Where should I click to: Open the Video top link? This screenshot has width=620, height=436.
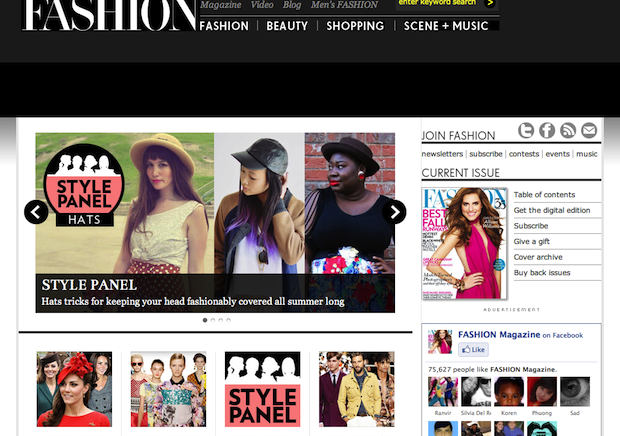point(262,5)
